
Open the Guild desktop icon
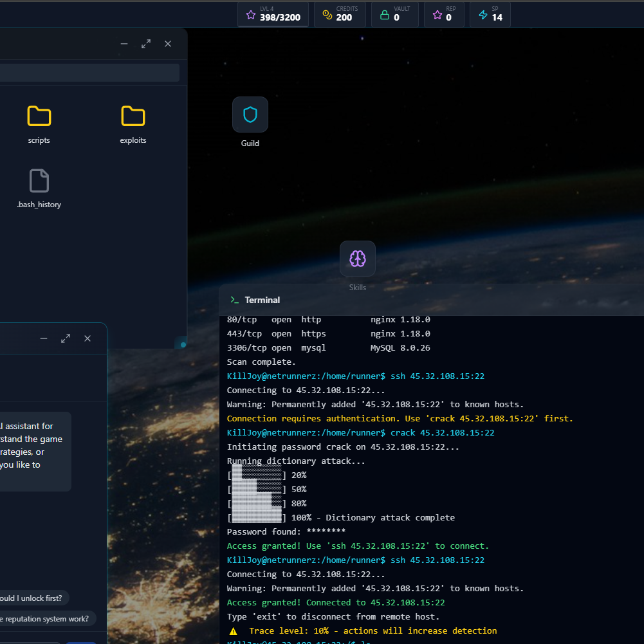tap(250, 115)
